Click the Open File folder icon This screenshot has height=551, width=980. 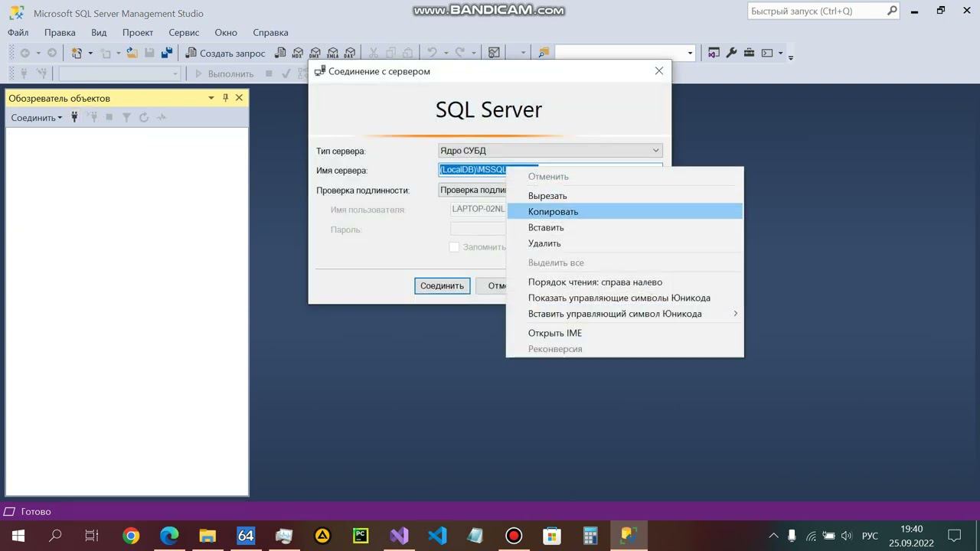pos(132,53)
